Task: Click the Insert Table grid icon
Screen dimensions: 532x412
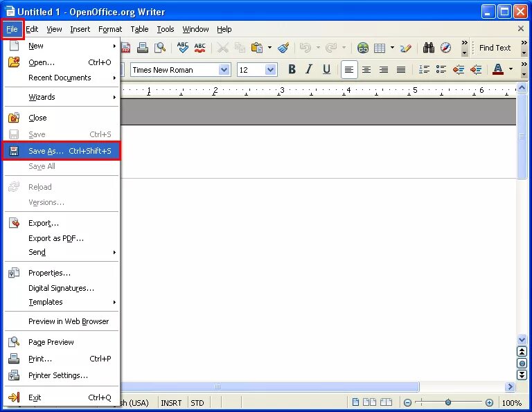Action: 380,48
